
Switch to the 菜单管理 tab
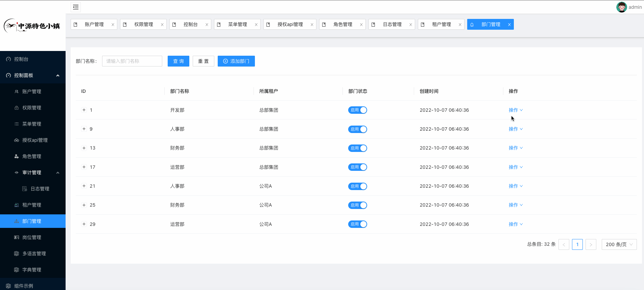[237, 24]
